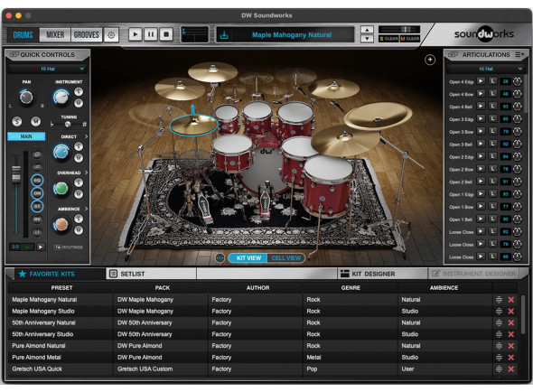The height and width of the screenshot is (392, 533).
Task: Toggle the phase invert icon above the EQ
Action: [x=37, y=154]
